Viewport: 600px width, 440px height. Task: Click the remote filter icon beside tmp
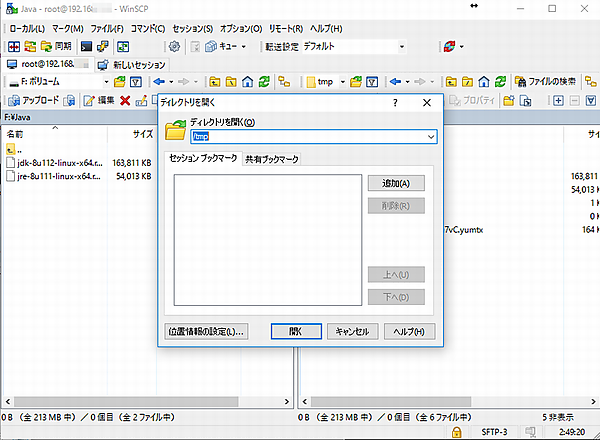click(x=372, y=81)
